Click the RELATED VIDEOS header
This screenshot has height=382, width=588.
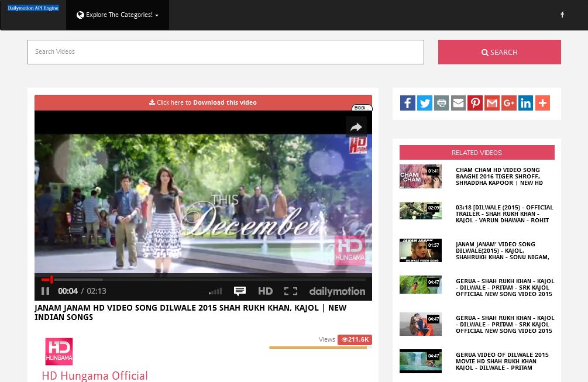point(477,153)
